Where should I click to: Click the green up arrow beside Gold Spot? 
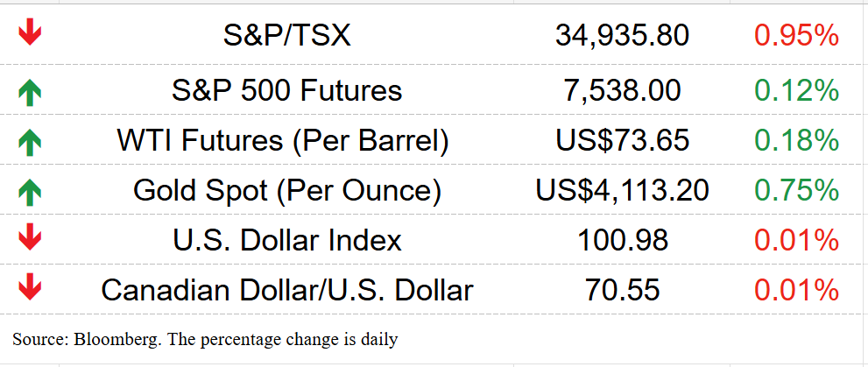pos(30,193)
